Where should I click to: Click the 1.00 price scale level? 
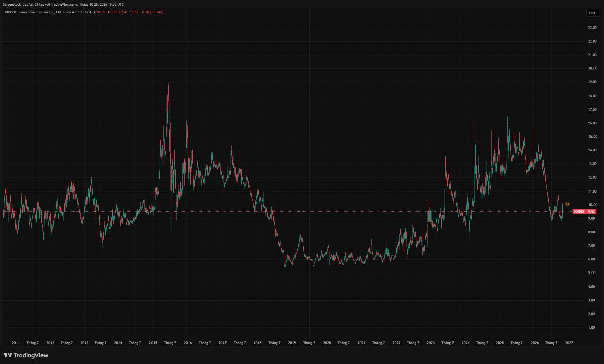pos(592,327)
